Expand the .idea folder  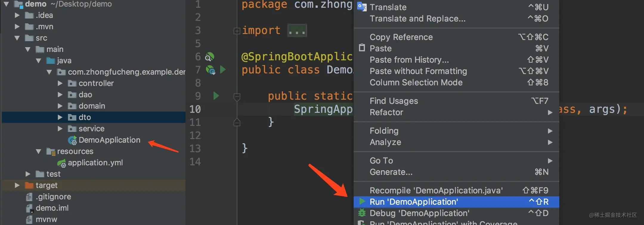coord(17,15)
